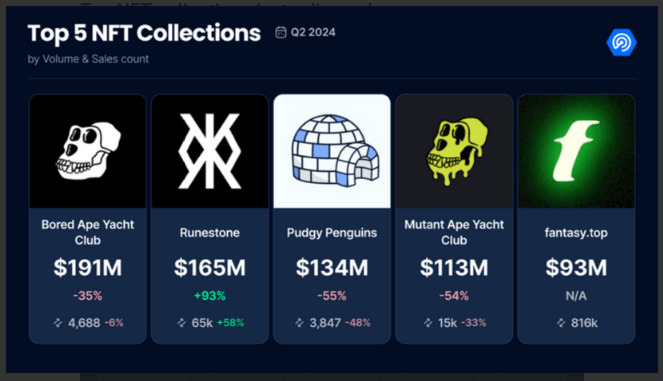663x381 pixels.
Task: Click the Runestone symbol image
Action: (210, 151)
